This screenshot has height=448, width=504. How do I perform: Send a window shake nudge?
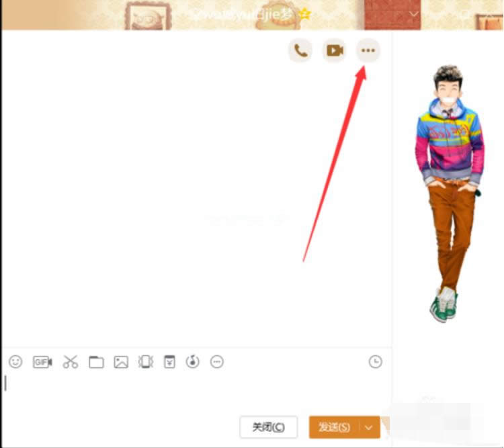[146, 362]
